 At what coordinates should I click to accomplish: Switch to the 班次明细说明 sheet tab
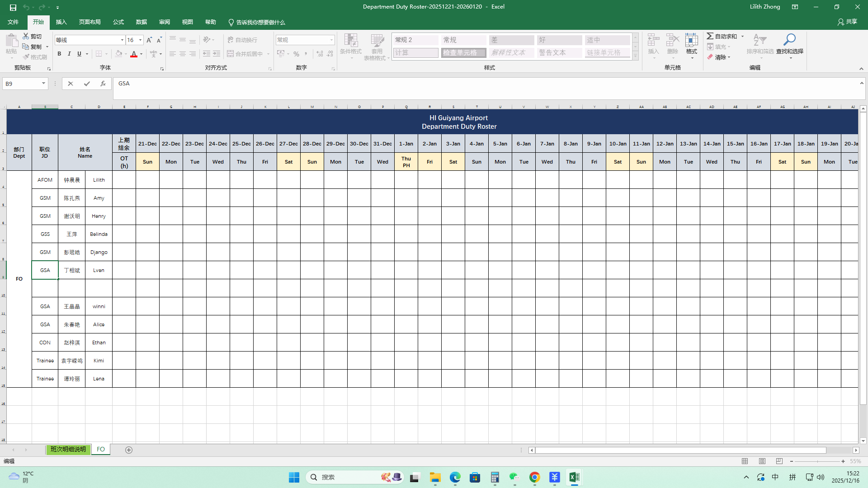(x=68, y=450)
